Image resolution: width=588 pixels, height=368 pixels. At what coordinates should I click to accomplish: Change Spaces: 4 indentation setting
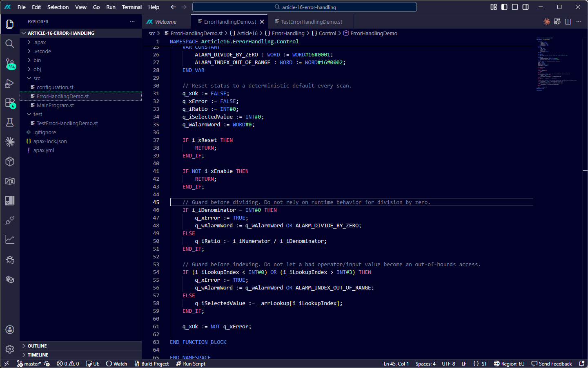coord(425,364)
